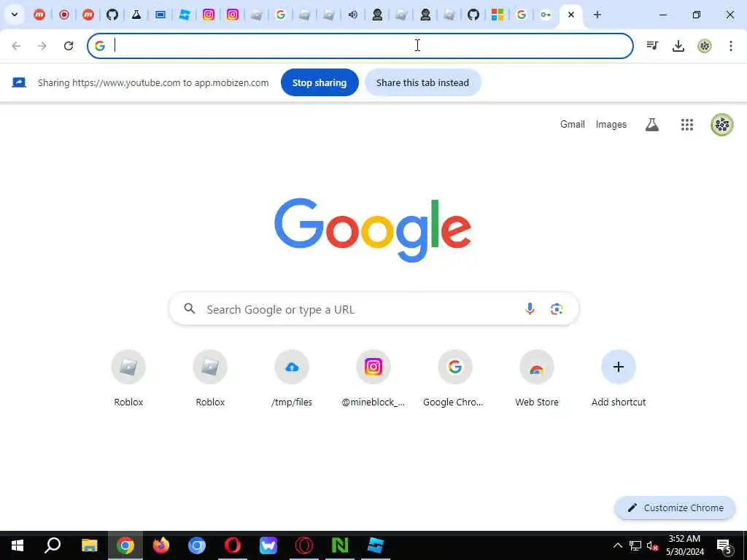Open network status tray icon
This screenshot has width=747, height=560.
635,545
